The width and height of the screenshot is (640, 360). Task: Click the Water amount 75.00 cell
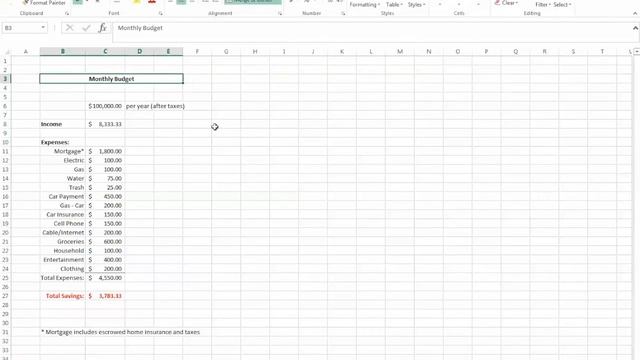point(105,178)
